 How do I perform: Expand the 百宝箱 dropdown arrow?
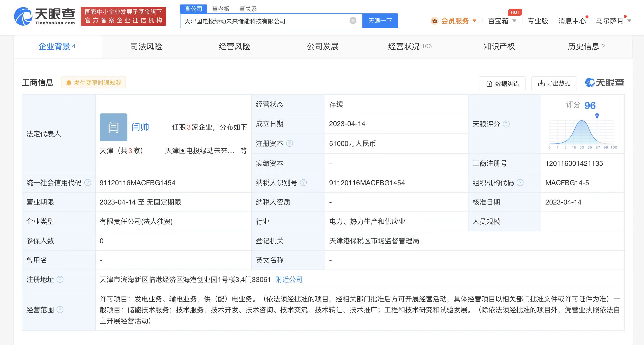coord(514,21)
